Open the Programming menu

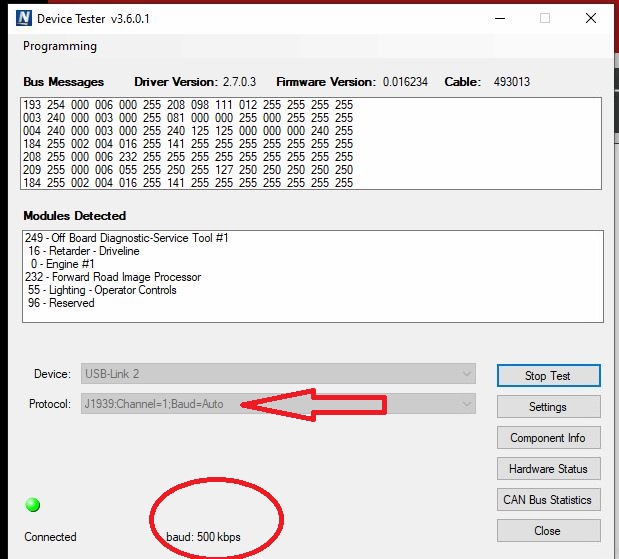click(x=60, y=46)
